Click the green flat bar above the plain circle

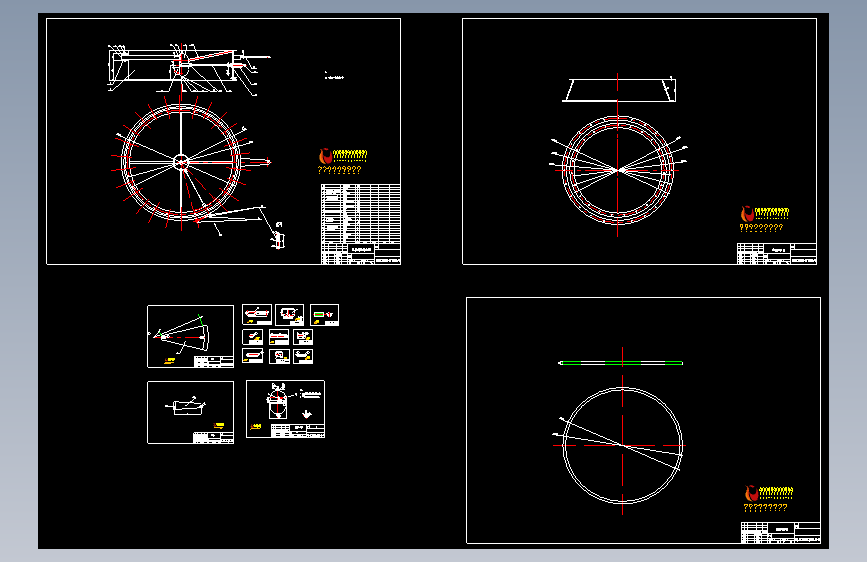pos(621,363)
